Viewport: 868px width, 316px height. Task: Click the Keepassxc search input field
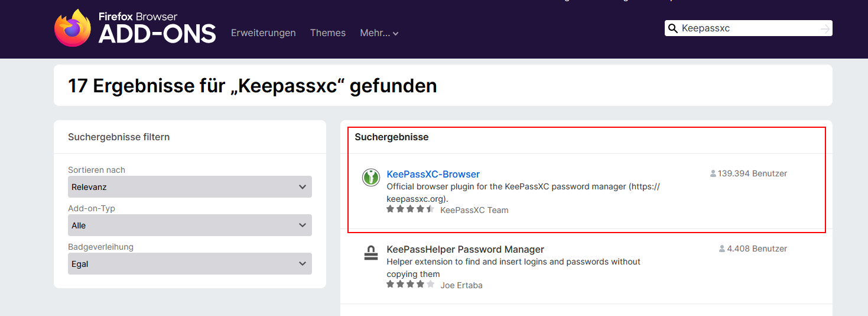pos(747,28)
